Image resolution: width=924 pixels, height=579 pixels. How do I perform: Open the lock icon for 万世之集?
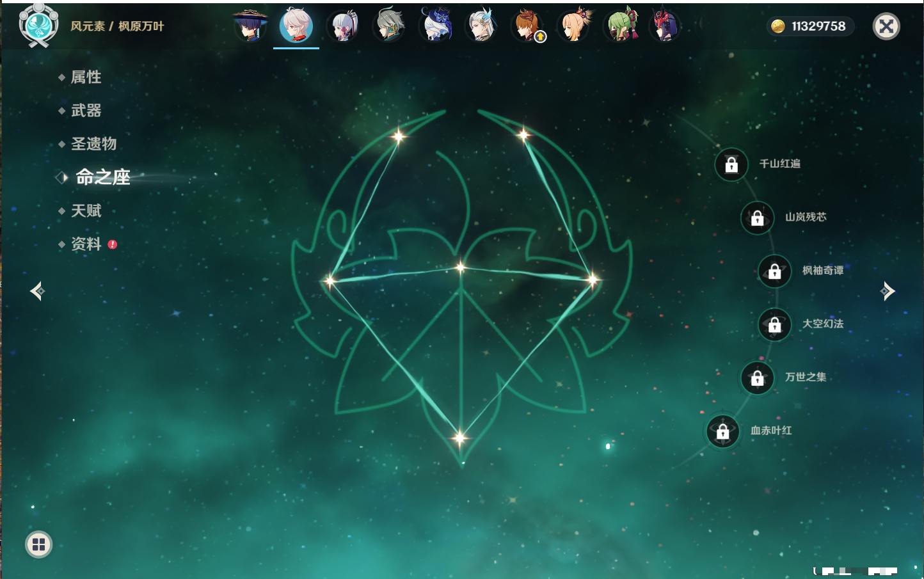pos(757,377)
